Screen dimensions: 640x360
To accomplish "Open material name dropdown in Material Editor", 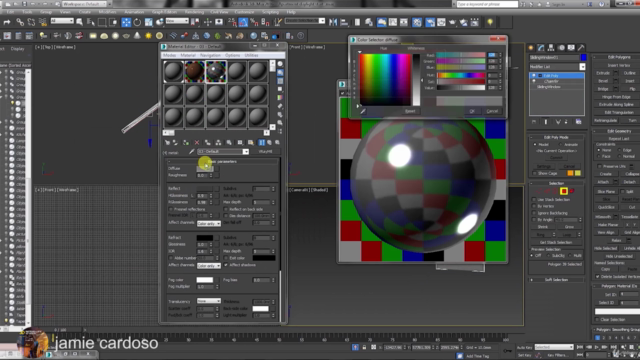I will [246, 151].
